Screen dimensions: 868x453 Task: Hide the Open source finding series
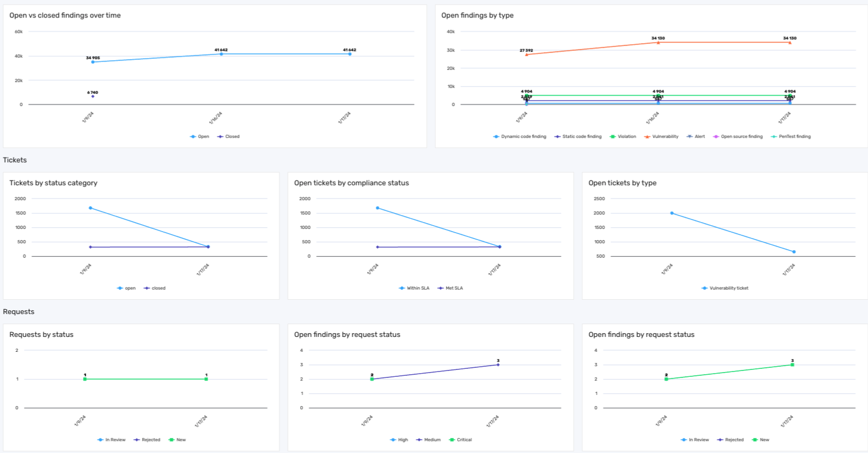click(x=738, y=137)
